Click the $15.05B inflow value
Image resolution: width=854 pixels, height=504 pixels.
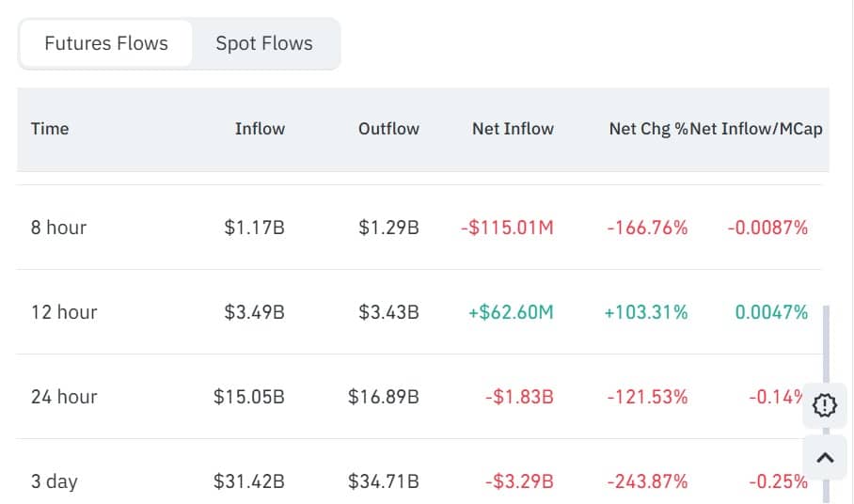click(249, 396)
